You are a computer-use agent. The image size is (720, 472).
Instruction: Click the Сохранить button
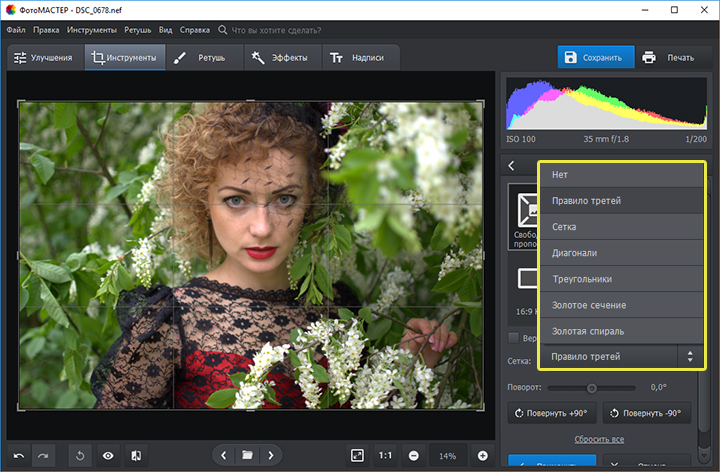point(595,57)
